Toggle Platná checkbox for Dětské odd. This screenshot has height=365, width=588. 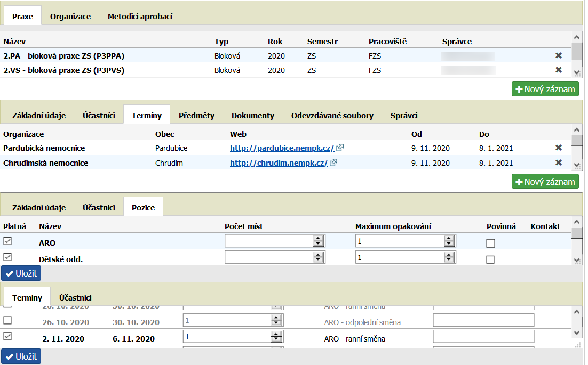click(x=7, y=257)
